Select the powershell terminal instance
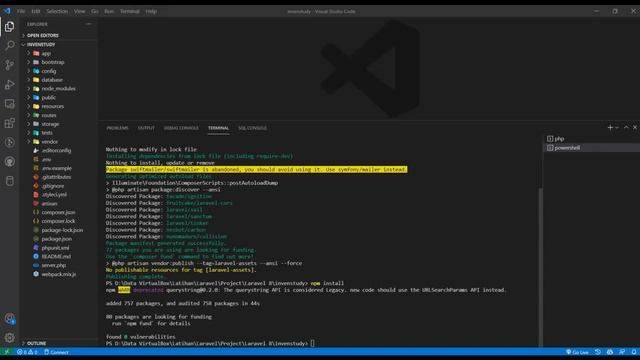The width and height of the screenshot is (640, 360). 591,148
